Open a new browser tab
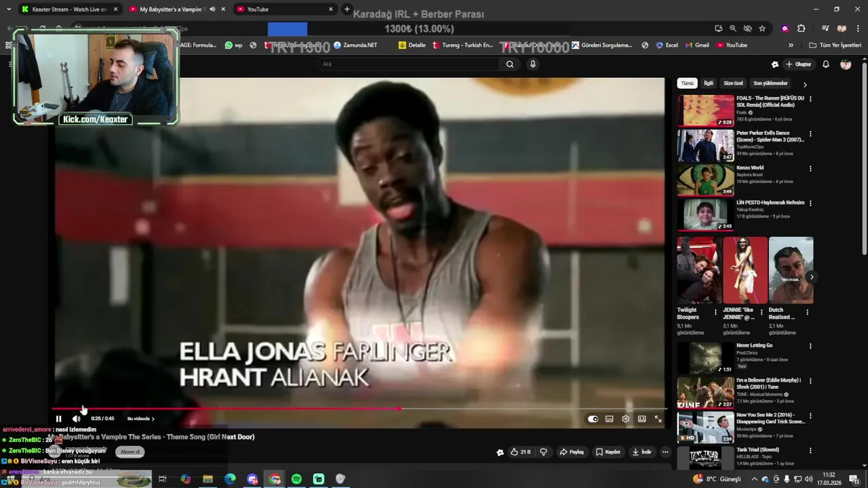868x488 pixels. point(347,9)
